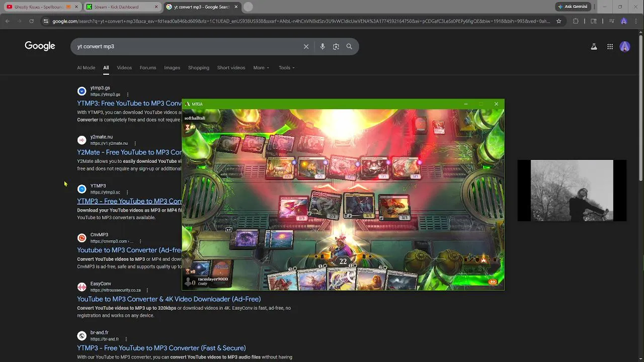The image size is (644, 362).
Task: Start voice search with microphone icon
Action: [323, 46]
